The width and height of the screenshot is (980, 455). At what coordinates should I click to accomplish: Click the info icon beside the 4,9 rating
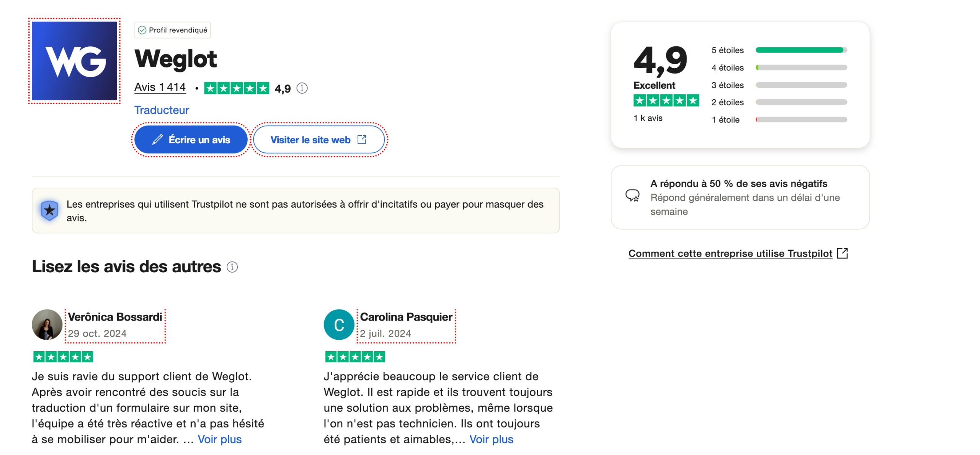[x=302, y=88]
